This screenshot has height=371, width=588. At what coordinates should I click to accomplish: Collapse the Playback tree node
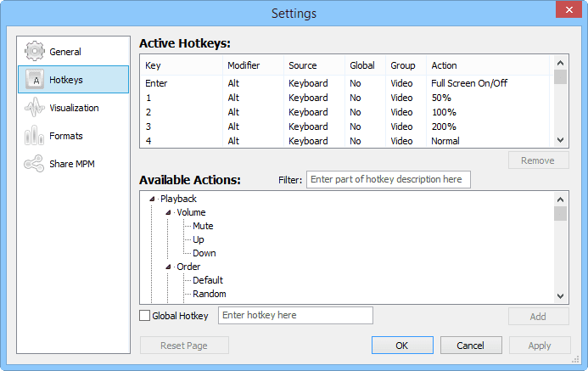(153, 199)
